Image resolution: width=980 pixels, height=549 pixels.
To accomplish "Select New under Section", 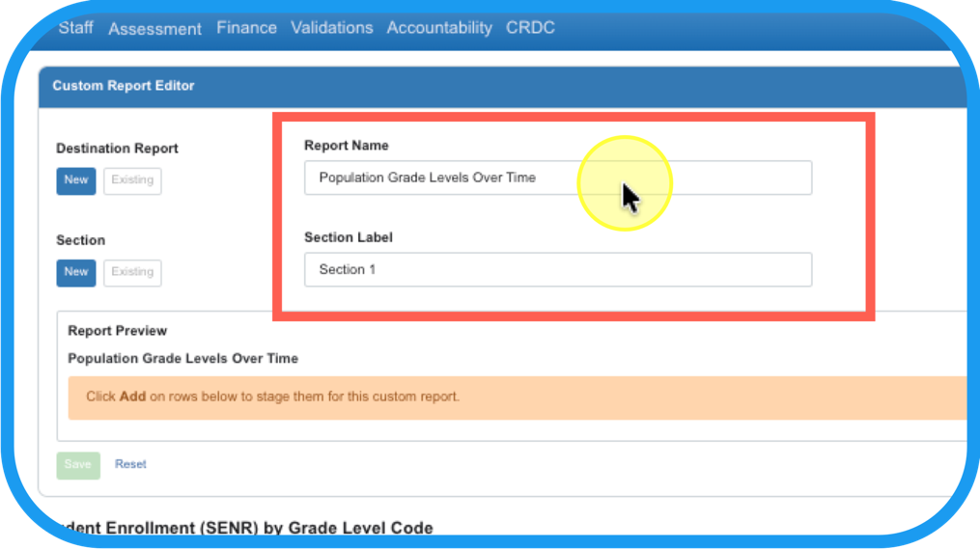I will (76, 272).
